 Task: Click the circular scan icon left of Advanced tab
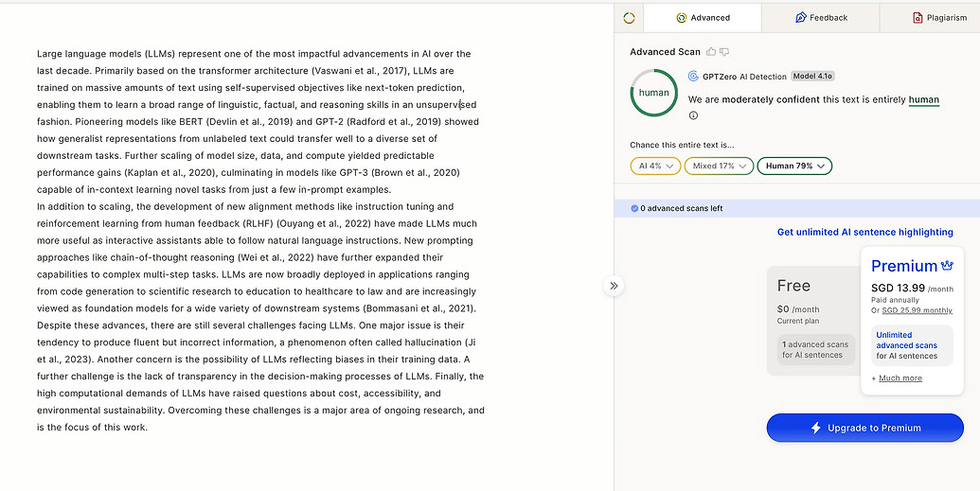point(629,18)
